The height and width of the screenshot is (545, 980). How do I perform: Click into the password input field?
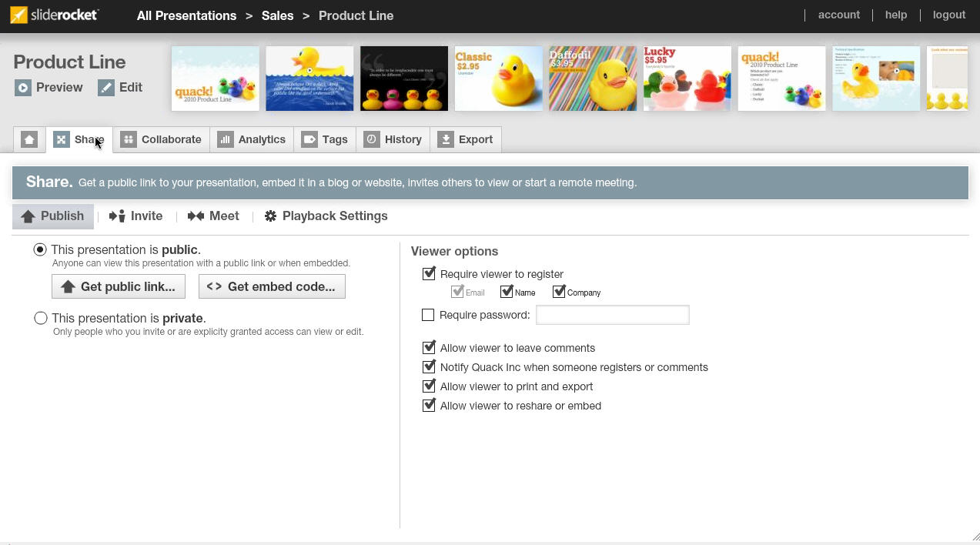(x=612, y=315)
